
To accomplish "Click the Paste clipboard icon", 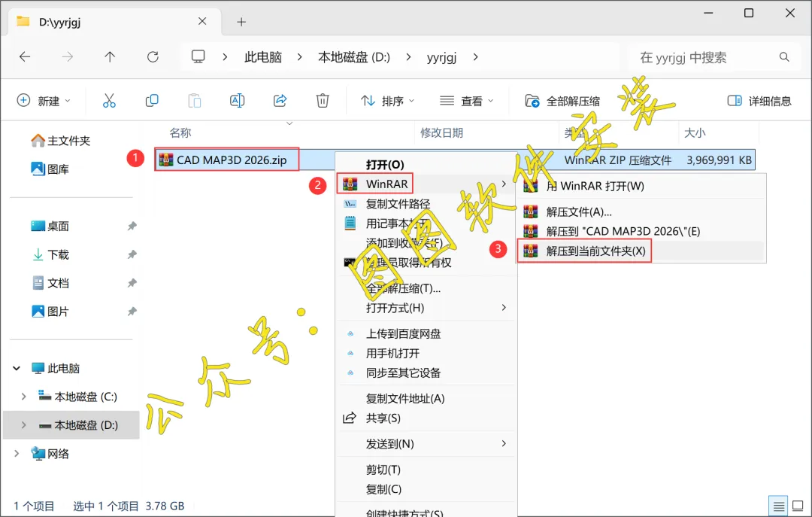I will [194, 101].
